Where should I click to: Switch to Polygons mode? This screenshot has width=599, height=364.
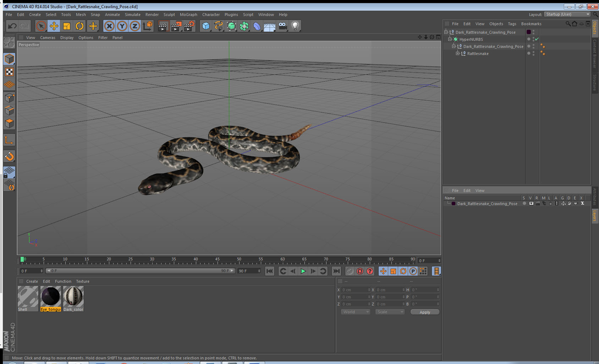[10, 123]
